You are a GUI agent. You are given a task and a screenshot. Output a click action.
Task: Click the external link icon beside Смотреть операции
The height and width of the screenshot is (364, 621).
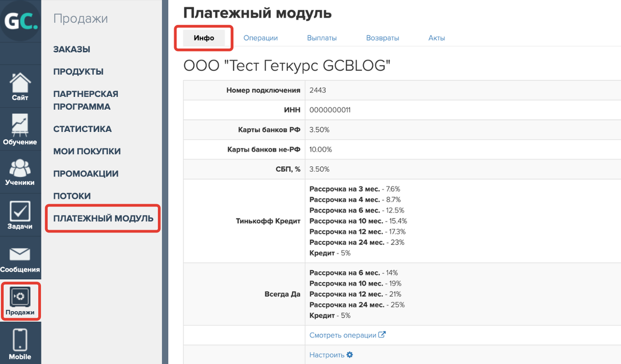pos(382,334)
